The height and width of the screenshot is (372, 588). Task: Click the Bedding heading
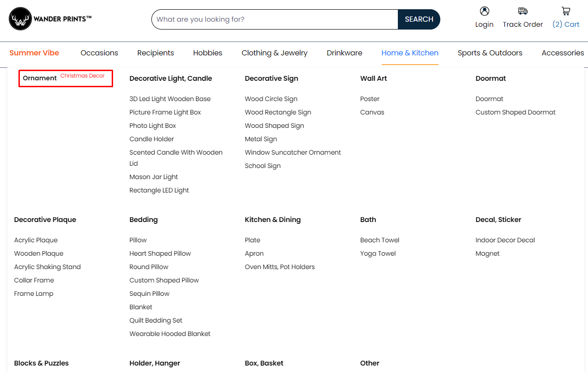144,220
